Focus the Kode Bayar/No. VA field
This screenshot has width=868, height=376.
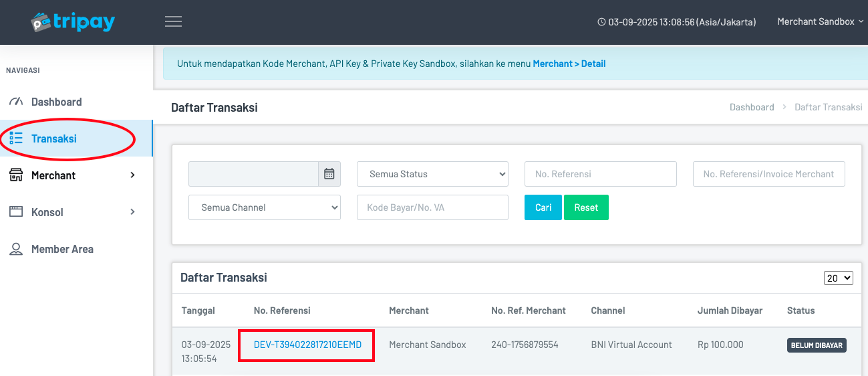[x=432, y=207]
